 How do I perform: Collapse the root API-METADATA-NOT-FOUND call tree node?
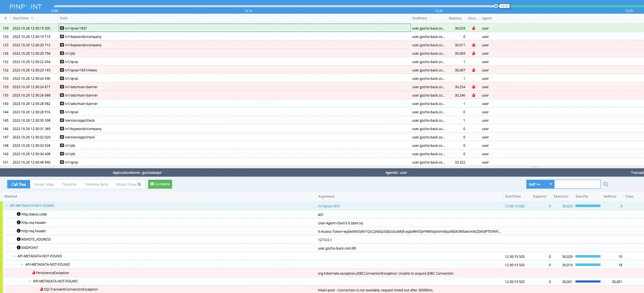click(x=6, y=206)
